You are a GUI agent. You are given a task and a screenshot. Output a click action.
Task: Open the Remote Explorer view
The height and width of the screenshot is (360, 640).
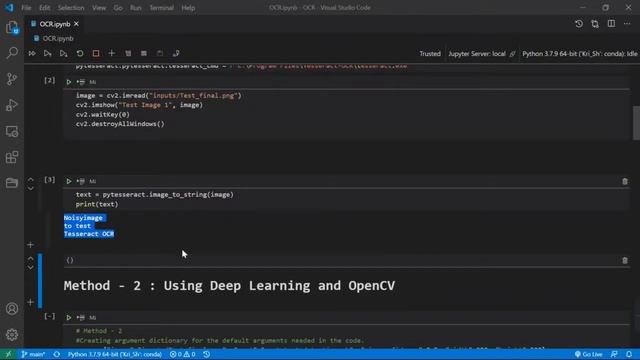[12, 131]
